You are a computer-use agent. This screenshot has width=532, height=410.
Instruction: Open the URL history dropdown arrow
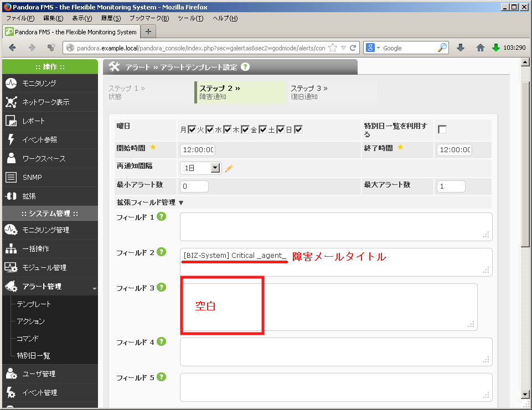[x=343, y=48]
